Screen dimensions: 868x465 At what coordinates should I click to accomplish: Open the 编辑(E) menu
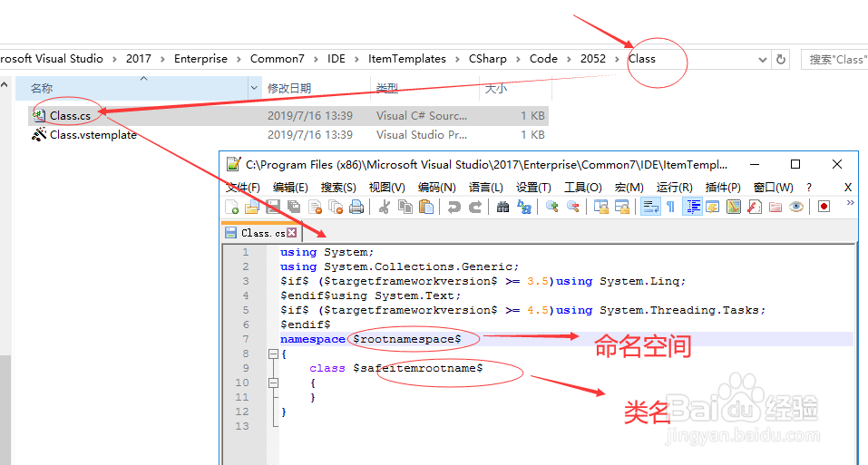[x=290, y=188]
